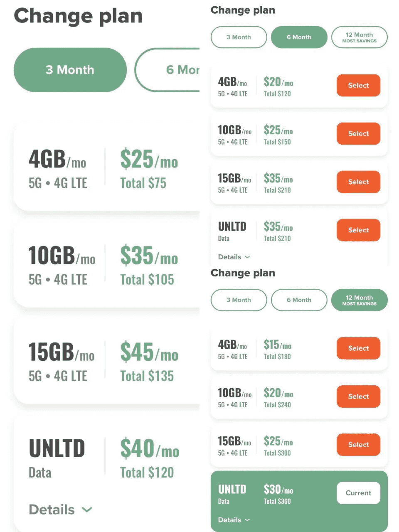Select the 4GB plan priced $20/mo
The height and width of the screenshot is (532, 399).
click(358, 85)
